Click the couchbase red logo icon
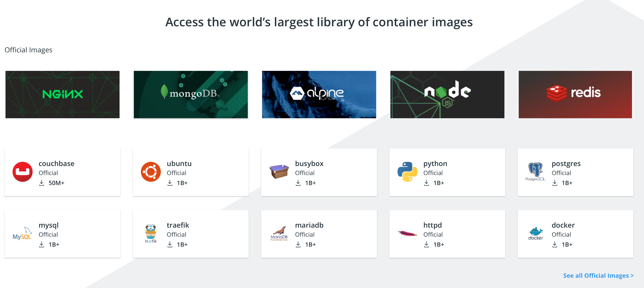 [x=23, y=172]
